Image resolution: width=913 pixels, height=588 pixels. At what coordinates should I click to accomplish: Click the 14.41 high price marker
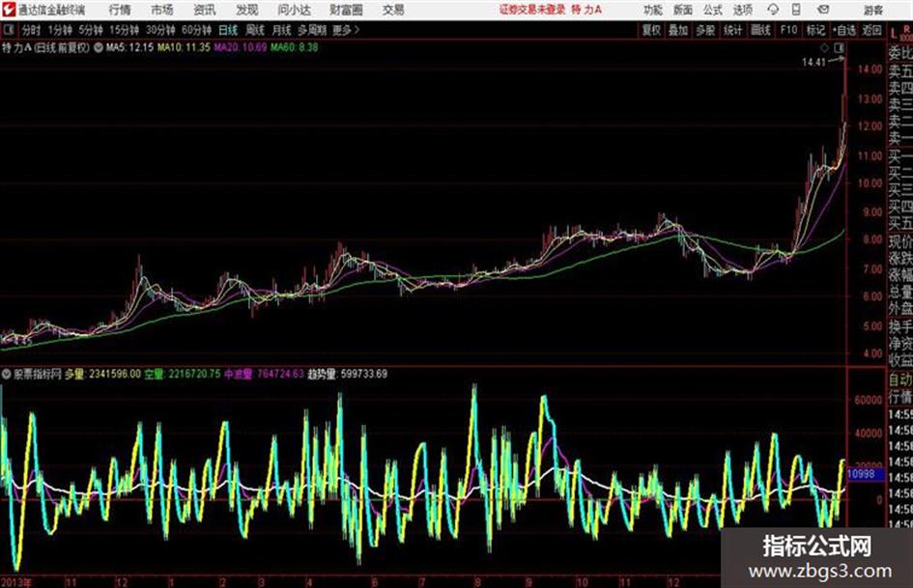coord(813,63)
